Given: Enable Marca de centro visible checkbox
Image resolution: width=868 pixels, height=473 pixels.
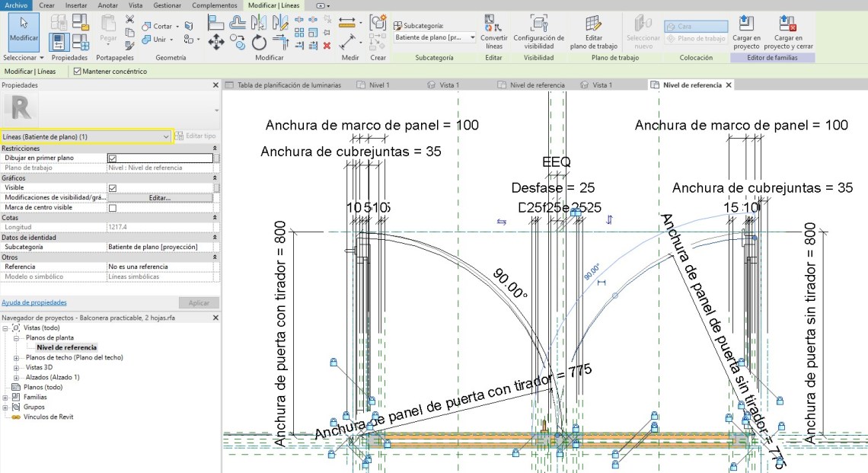Looking at the screenshot, I should [113, 207].
